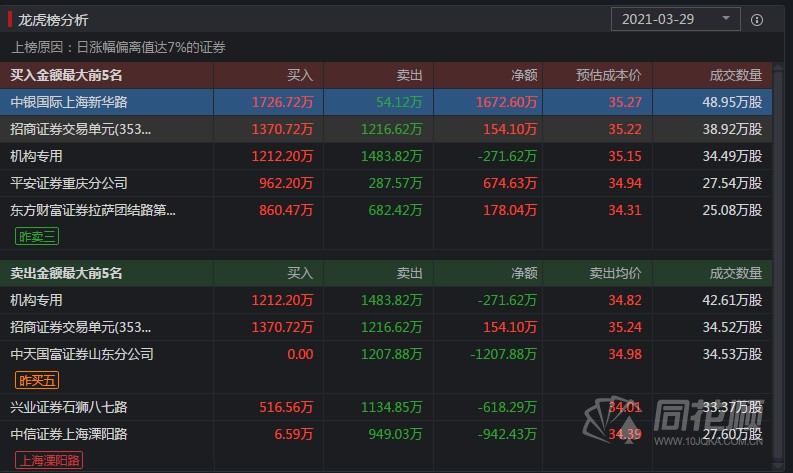This screenshot has width=793, height=473.
Task: Open the 2021-03-29 date dropdown
Action: coord(676,19)
